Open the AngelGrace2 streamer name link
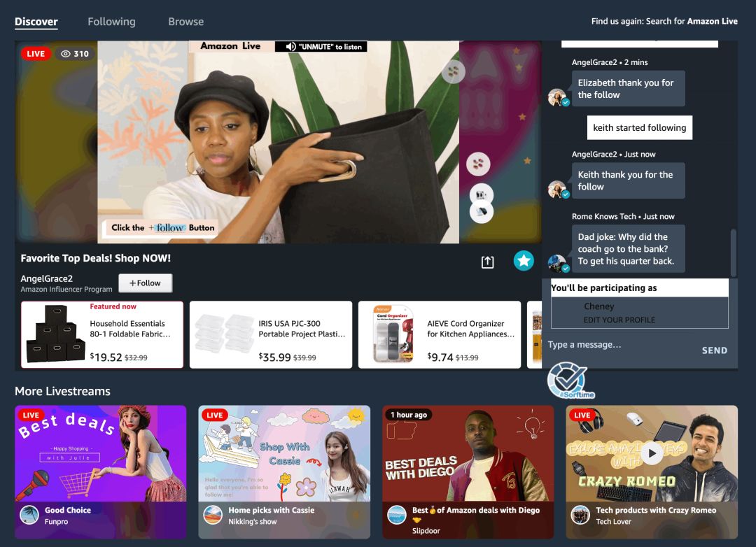This screenshot has height=547, width=756. click(47, 278)
